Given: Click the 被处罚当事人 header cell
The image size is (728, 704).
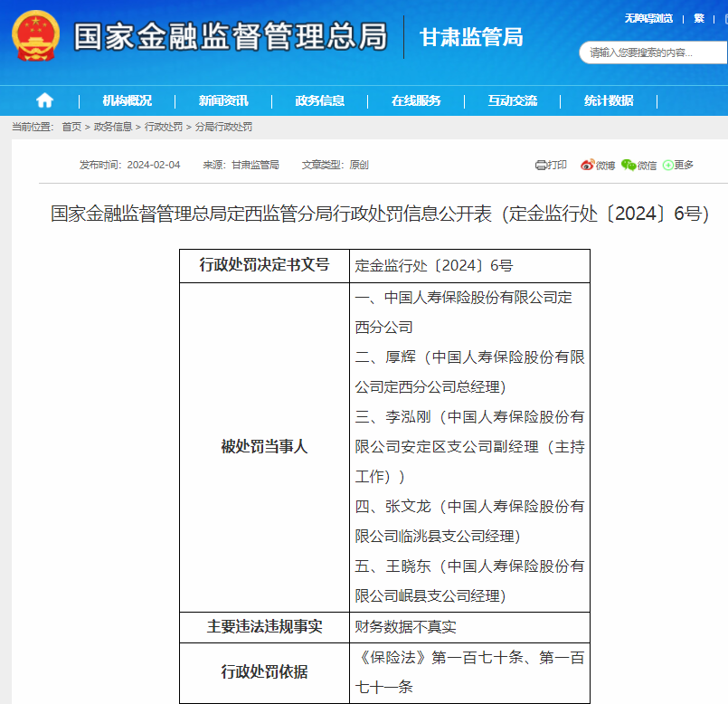Looking at the screenshot, I should click(x=265, y=447).
